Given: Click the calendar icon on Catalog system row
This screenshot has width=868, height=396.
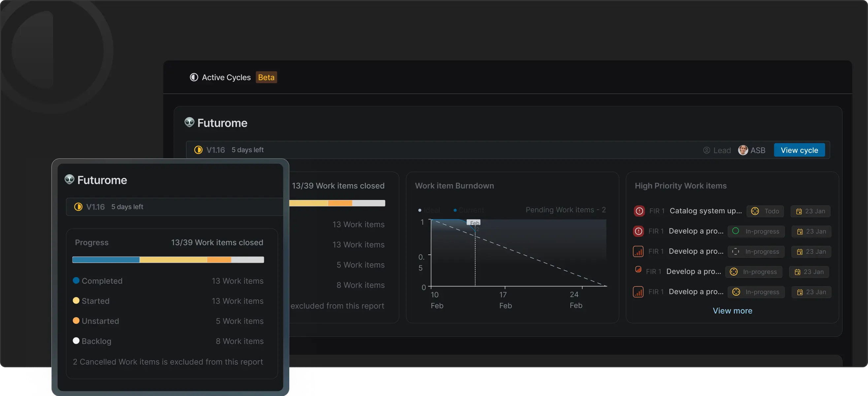Looking at the screenshot, I should click(x=799, y=211).
